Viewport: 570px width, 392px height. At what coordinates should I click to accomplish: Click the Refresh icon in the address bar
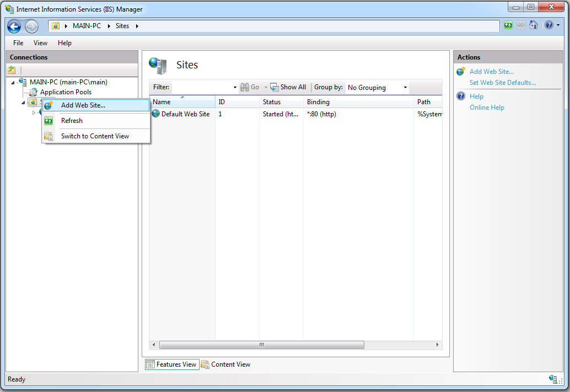(x=508, y=25)
